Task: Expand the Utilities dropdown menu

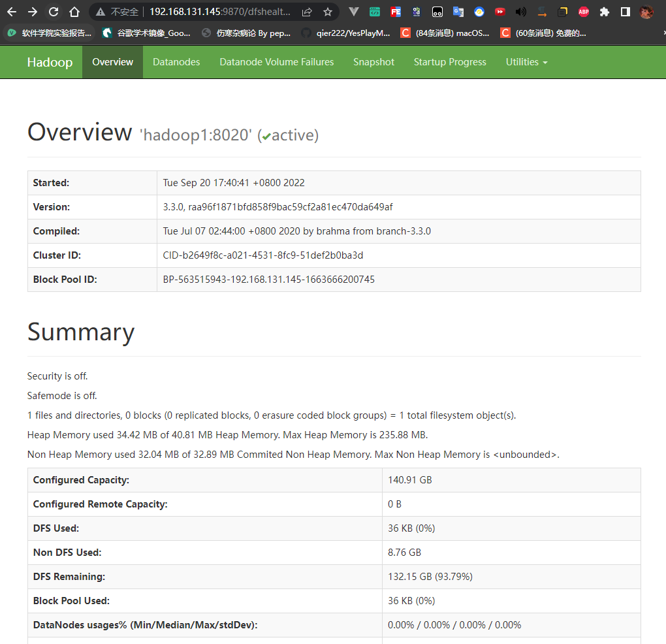Action: coord(526,62)
